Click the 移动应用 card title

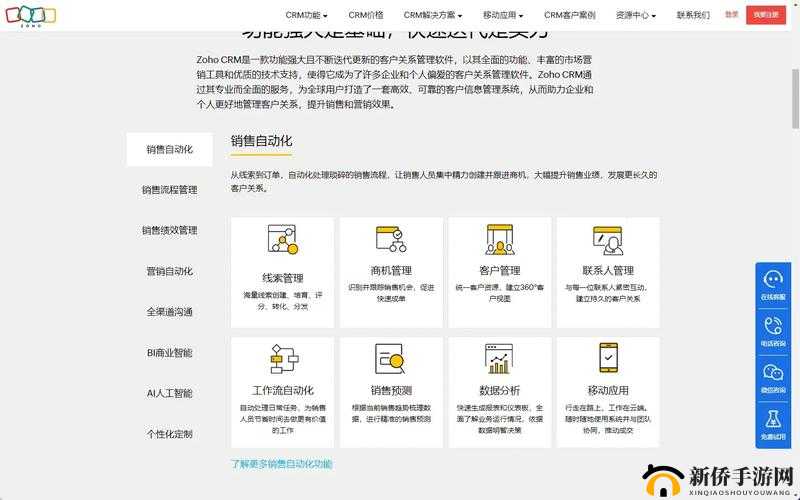point(608,390)
